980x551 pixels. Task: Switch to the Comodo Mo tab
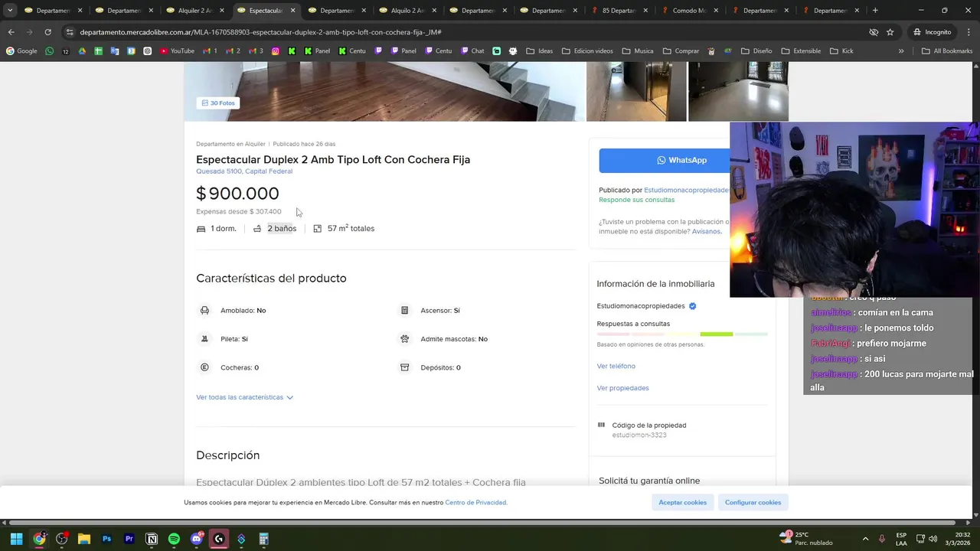689,11
